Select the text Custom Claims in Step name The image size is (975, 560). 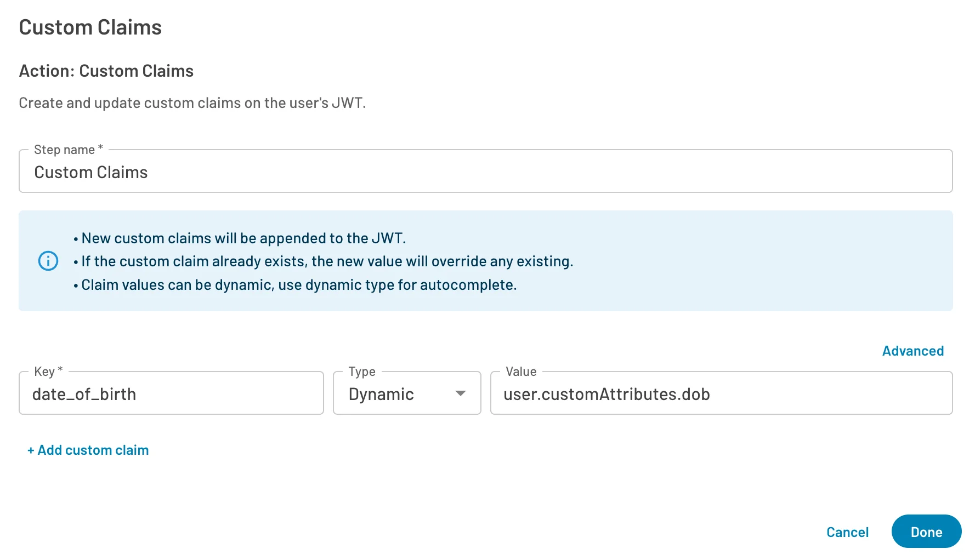tap(91, 172)
